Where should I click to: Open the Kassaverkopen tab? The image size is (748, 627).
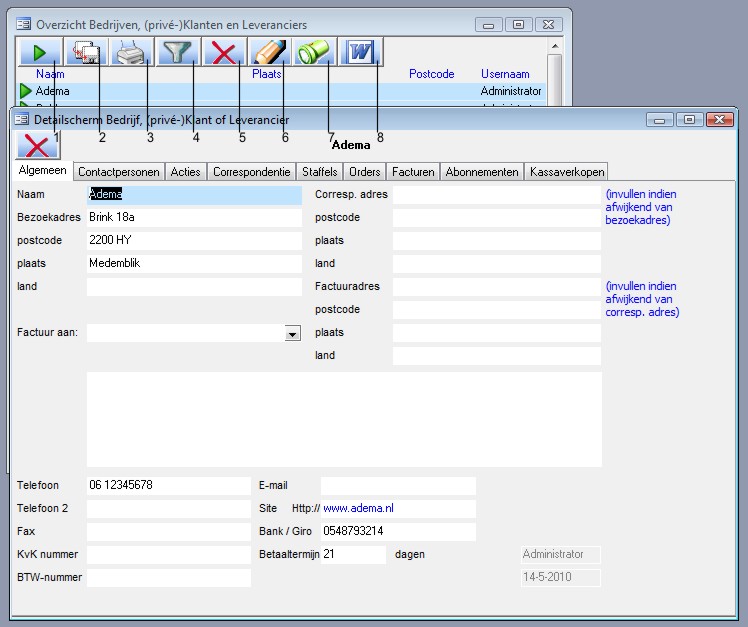(x=567, y=172)
